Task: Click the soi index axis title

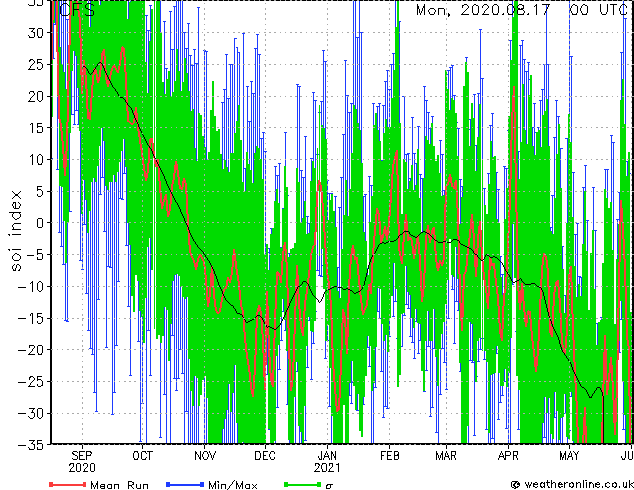Action: click(x=15, y=230)
